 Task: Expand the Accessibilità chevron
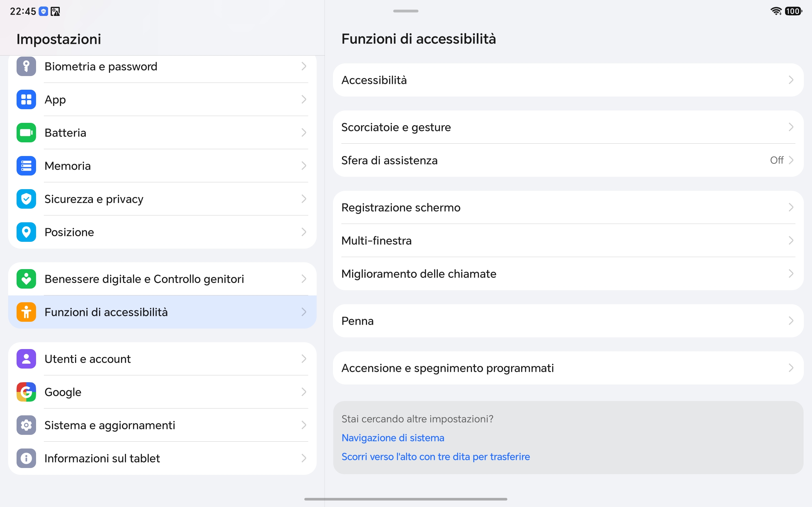pos(791,80)
